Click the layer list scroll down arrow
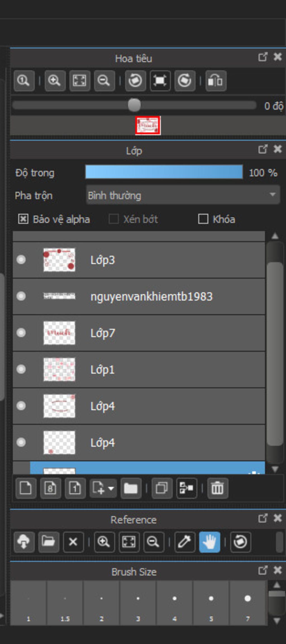 click(x=275, y=469)
